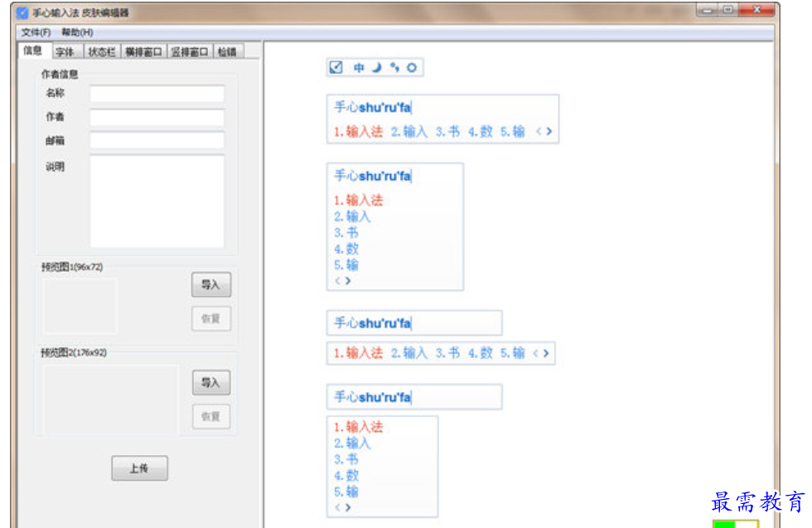The width and height of the screenshot is (812, 528).
Task: Click 恢复 button for 预览图2(176x92)
Action: (x=211, y=416)
